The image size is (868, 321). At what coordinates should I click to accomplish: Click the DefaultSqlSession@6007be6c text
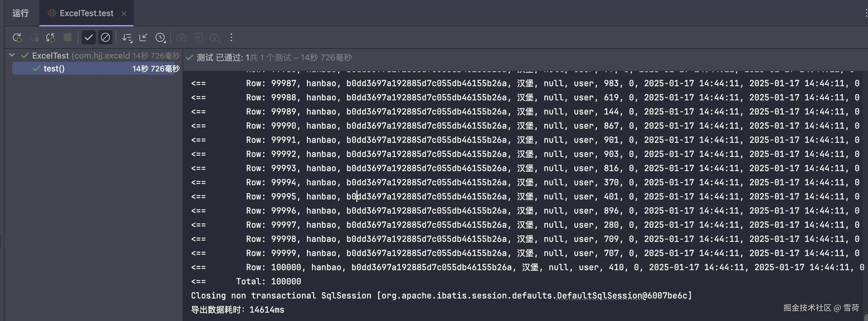[622, 296]
